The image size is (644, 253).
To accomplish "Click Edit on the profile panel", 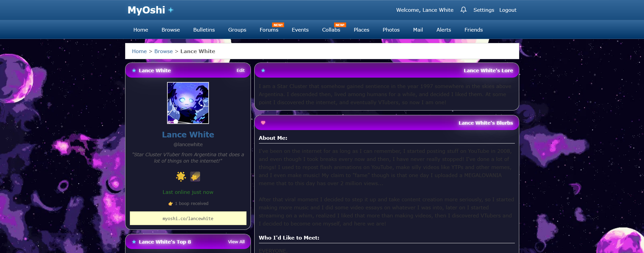I will pyautogui.click(x=240, y=71).
